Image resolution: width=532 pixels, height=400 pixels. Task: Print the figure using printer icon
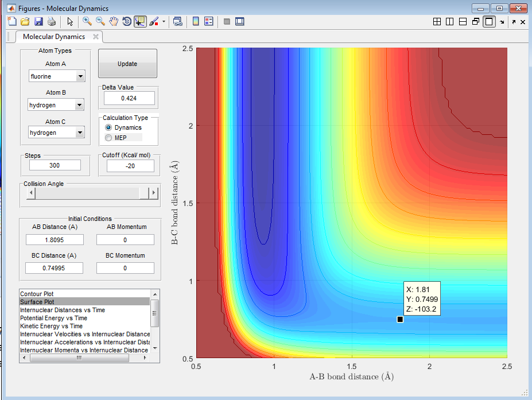pos(52,21)
